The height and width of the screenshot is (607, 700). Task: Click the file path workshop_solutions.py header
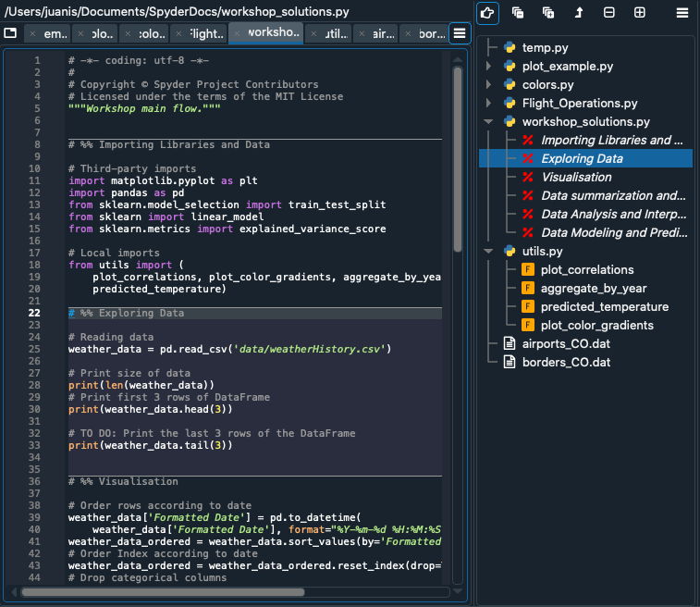(x=177, y=12)
